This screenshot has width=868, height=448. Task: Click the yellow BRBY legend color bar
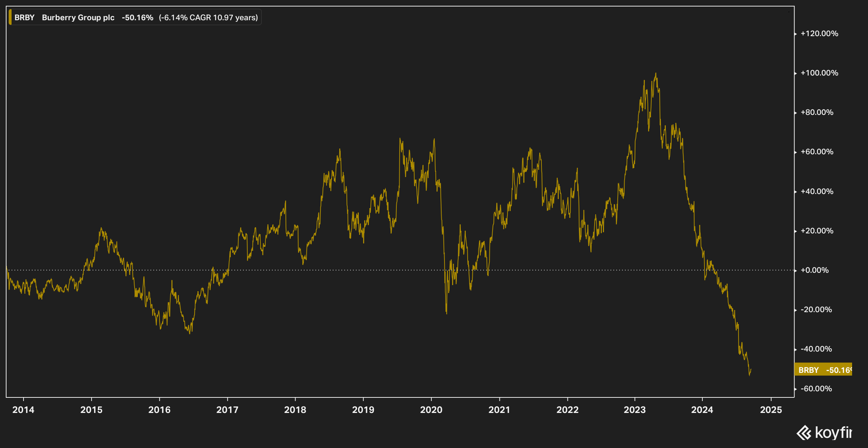(x=10, y=17)
